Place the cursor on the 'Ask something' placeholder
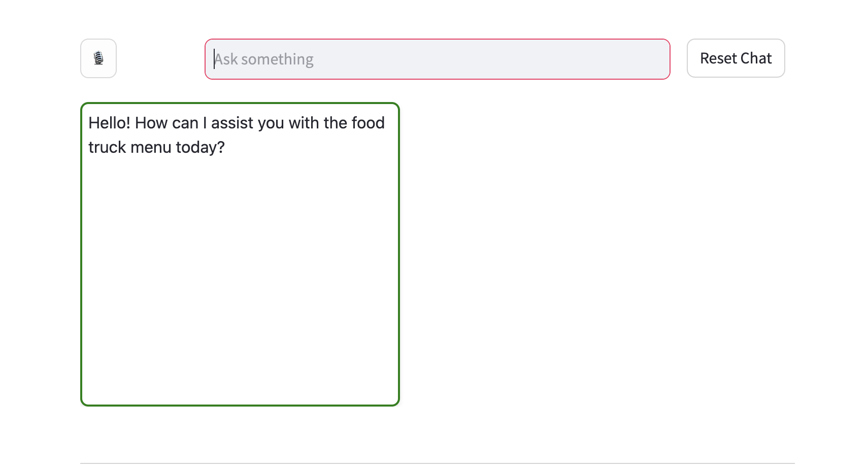The height and width of the screenshot is (469, 868). (264, 59)
